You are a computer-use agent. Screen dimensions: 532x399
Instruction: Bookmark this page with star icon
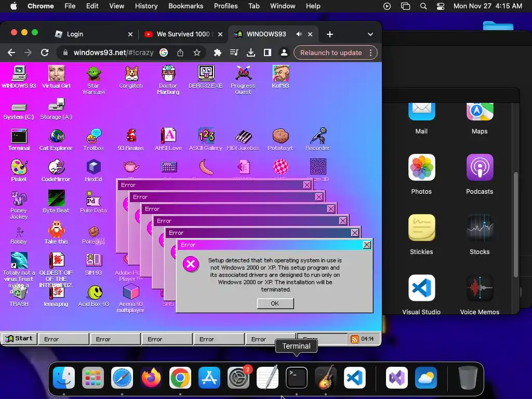[x=197, y=53]
